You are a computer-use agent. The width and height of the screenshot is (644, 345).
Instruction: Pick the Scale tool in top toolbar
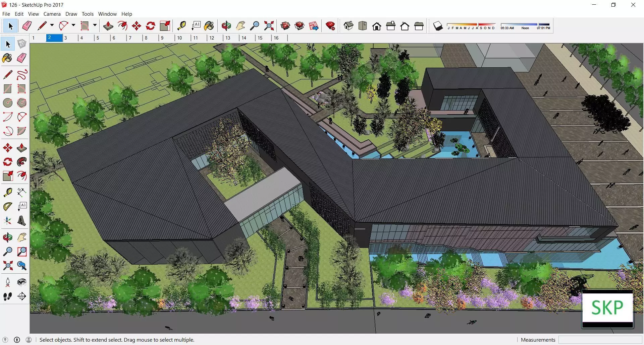[x=165, y=26]
